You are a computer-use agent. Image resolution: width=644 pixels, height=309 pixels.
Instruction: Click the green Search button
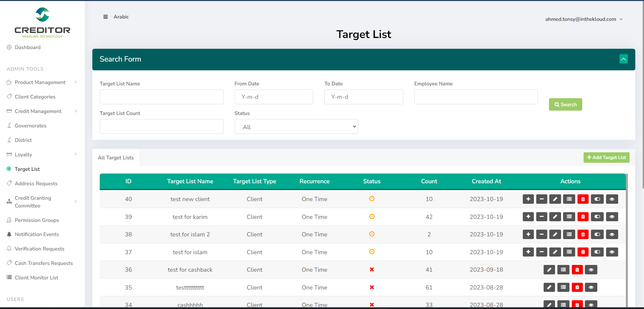pos(565,105)
